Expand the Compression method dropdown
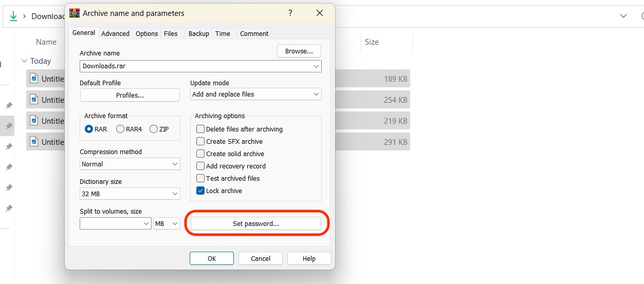This screenshot has height=284, width=644. point(130,164)
